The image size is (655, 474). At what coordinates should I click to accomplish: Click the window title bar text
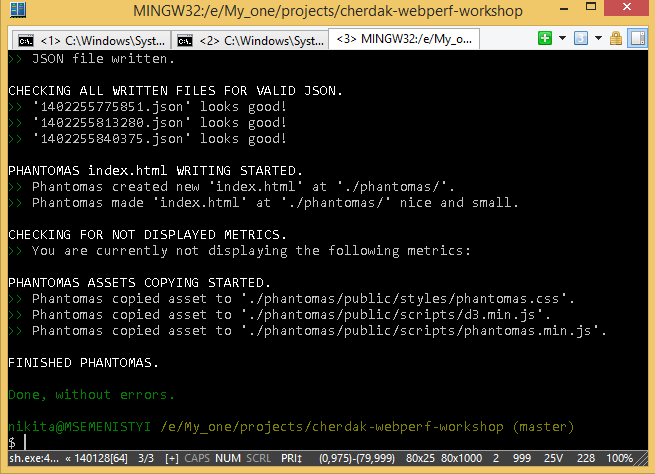(x=328, y=10)
